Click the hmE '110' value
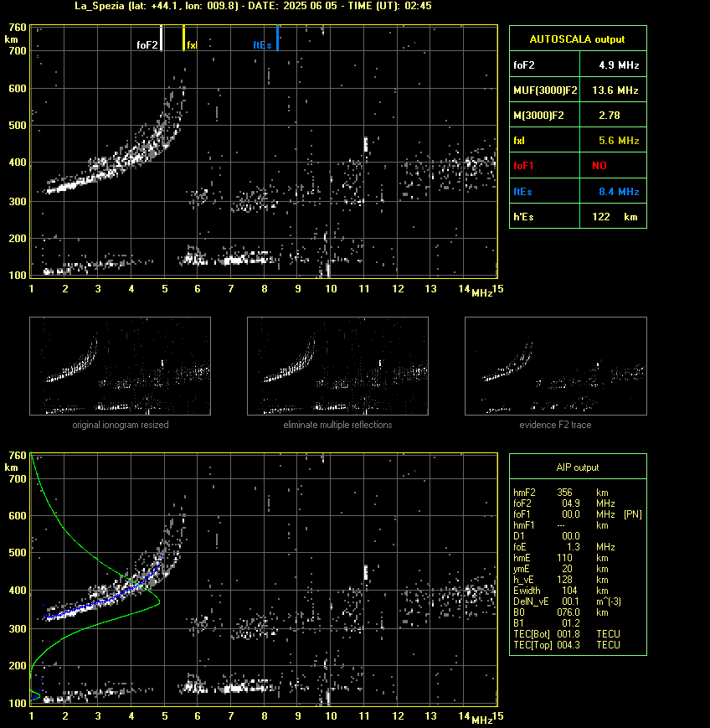The height and width of the screenshot is (728, 710). click(x=565, y=558)
